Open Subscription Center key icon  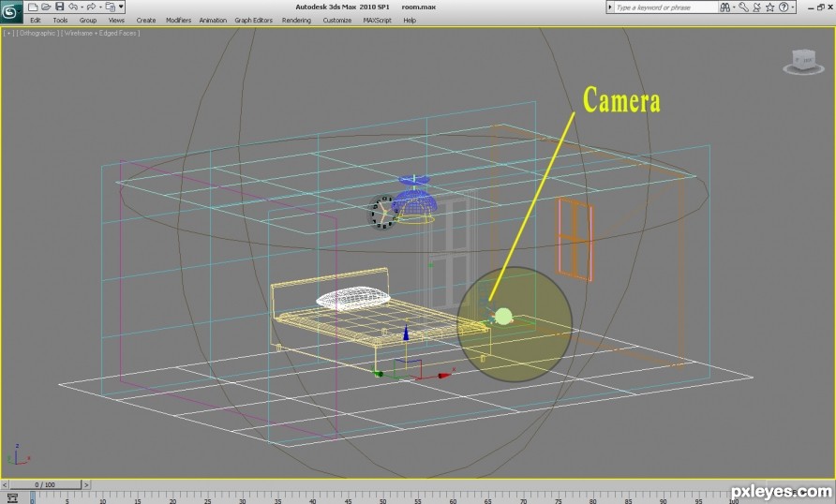tap(743, 7)
